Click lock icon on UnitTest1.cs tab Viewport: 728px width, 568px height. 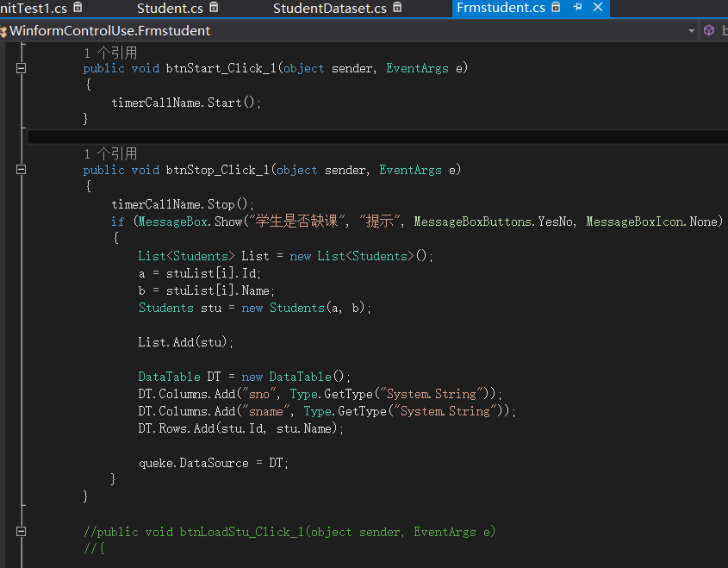pyautogui.click(x=78, y=8)
